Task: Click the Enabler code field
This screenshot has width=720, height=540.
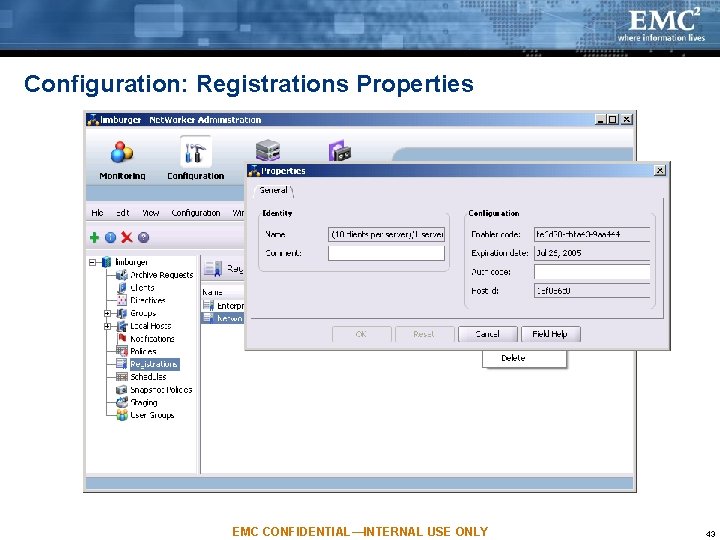Action: point(592,234)
